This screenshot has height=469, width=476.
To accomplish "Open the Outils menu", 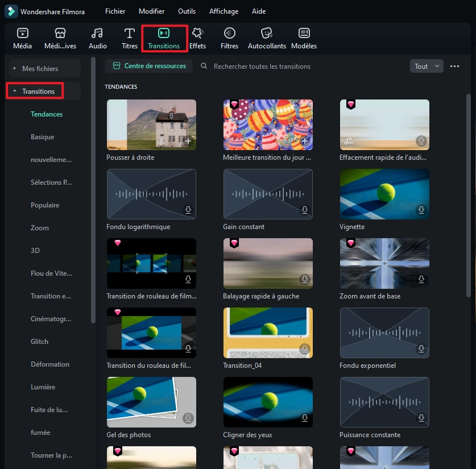I will [187, 11].
